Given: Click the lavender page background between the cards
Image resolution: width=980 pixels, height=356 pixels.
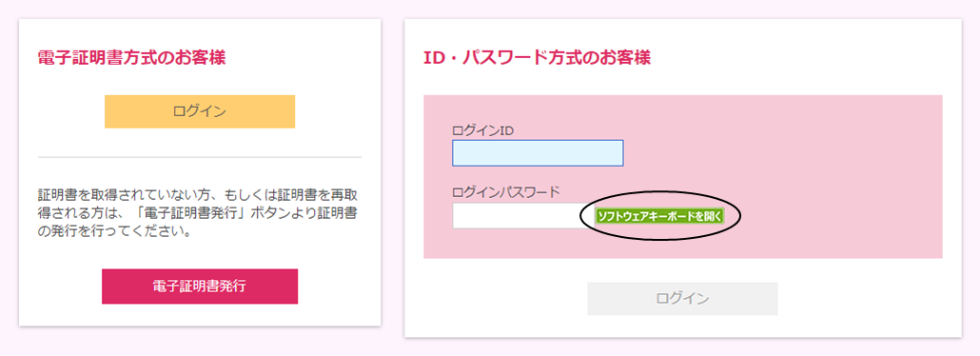Looking at the screenshot, I should point(393,175).
